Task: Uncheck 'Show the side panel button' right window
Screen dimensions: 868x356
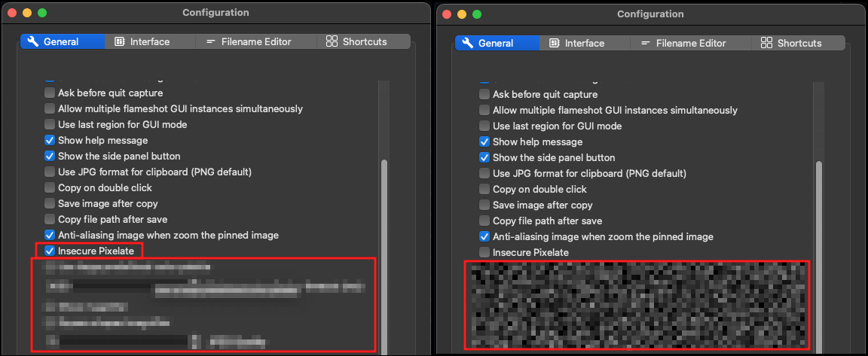Action: click(x=484, y=158)
